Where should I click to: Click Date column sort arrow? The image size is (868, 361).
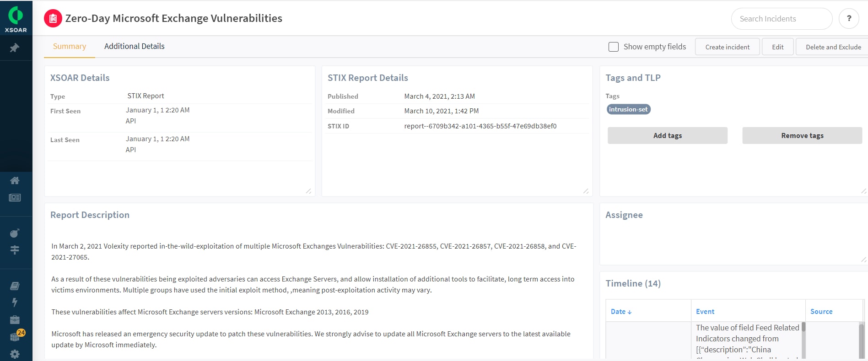630,312
